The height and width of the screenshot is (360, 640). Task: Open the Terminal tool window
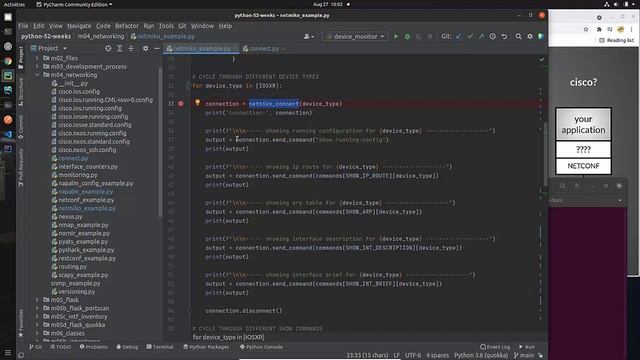[160, 347]
